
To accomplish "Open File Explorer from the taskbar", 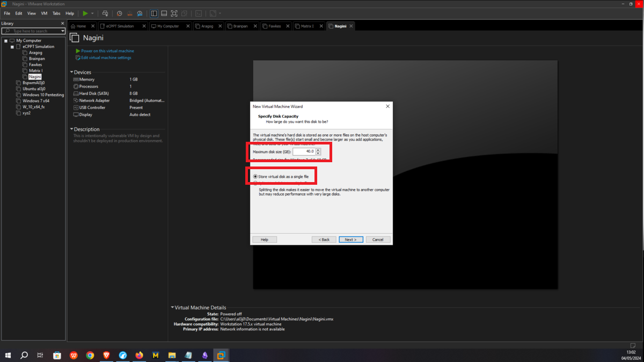I will coord(172,356).
